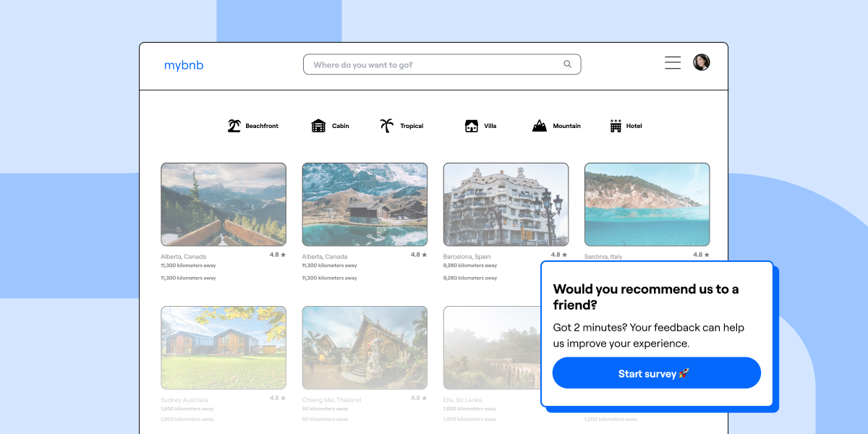Screen dimensions: 868x434
Task: Click the 4.8 rating under the lake cabin photo
Action: coord(419,255)
